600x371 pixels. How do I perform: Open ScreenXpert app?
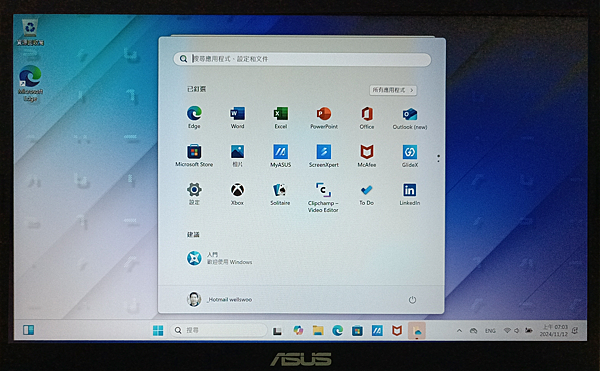324,155
